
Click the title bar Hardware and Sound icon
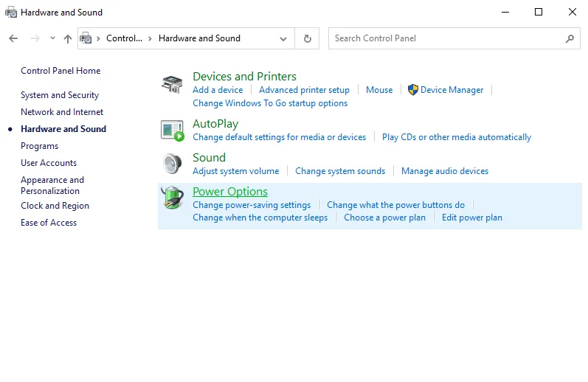click(11, 13)
